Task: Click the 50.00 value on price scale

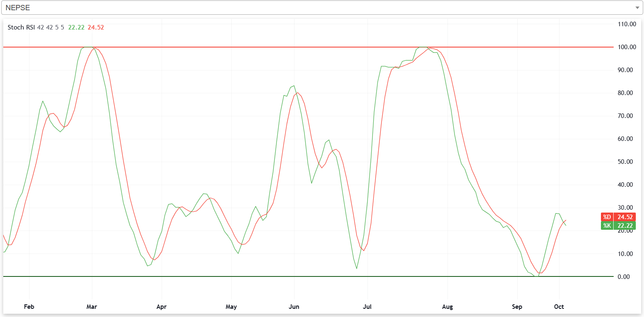Action: [x=625, y=162]
